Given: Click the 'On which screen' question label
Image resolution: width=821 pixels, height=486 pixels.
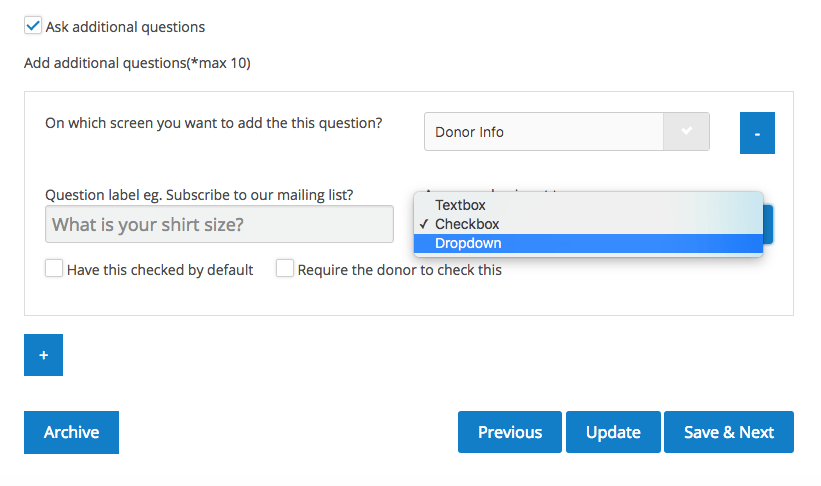Looking at the screenshot, I should 213,123.
